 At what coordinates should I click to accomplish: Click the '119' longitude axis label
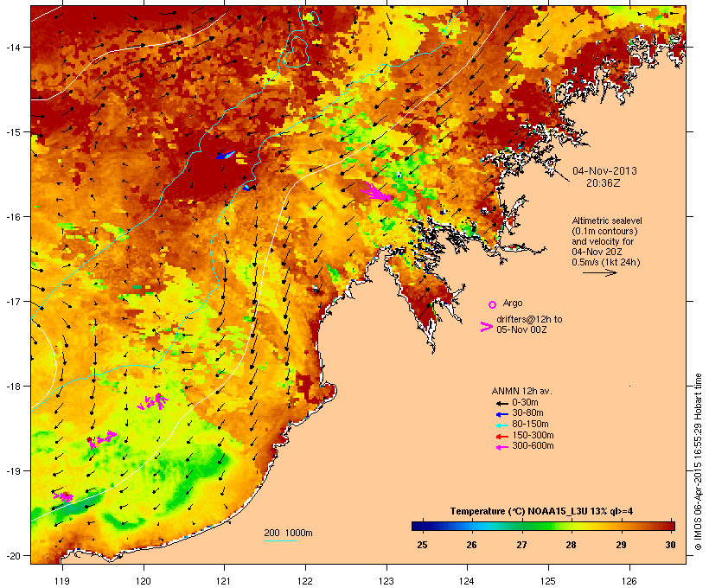(62, 581)
